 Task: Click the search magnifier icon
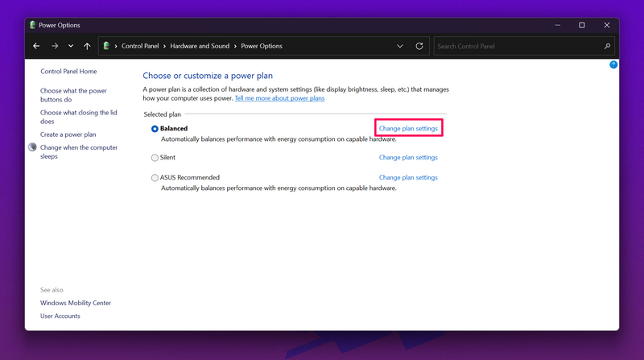pyautogui.click(x=608, y=47)
